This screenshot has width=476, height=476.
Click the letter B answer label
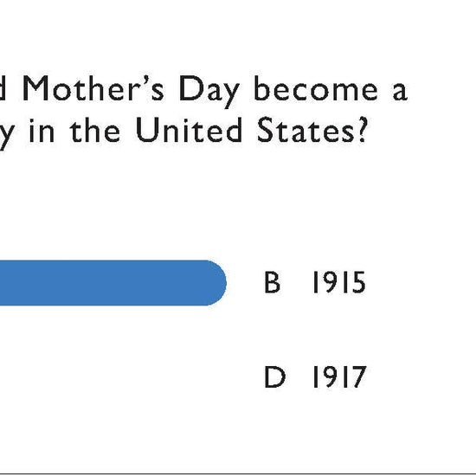coord(272,283)
